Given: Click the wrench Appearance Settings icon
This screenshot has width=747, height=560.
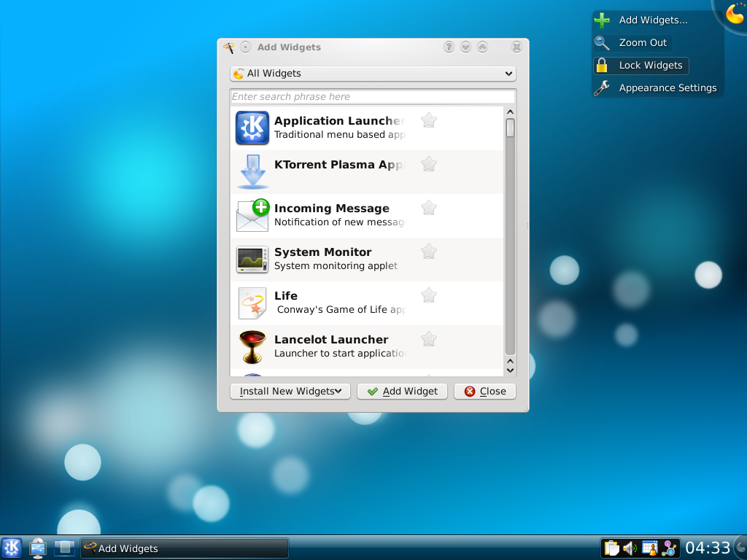Looking at the screenshot, I should (602, 88).
